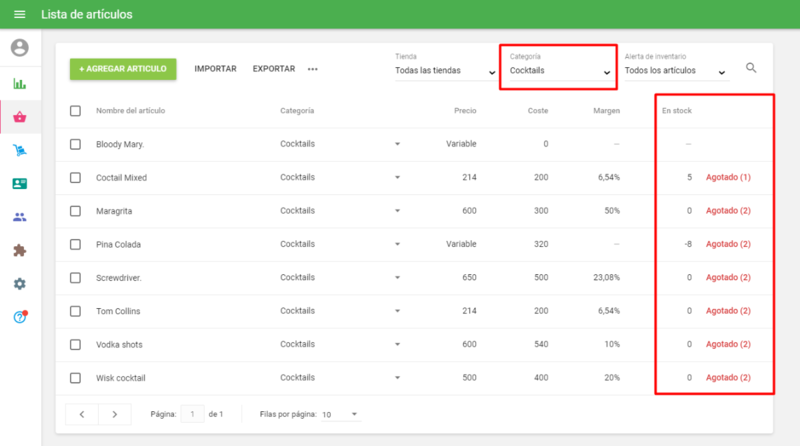Open the Categoría filter dropdown

(559, 72)
